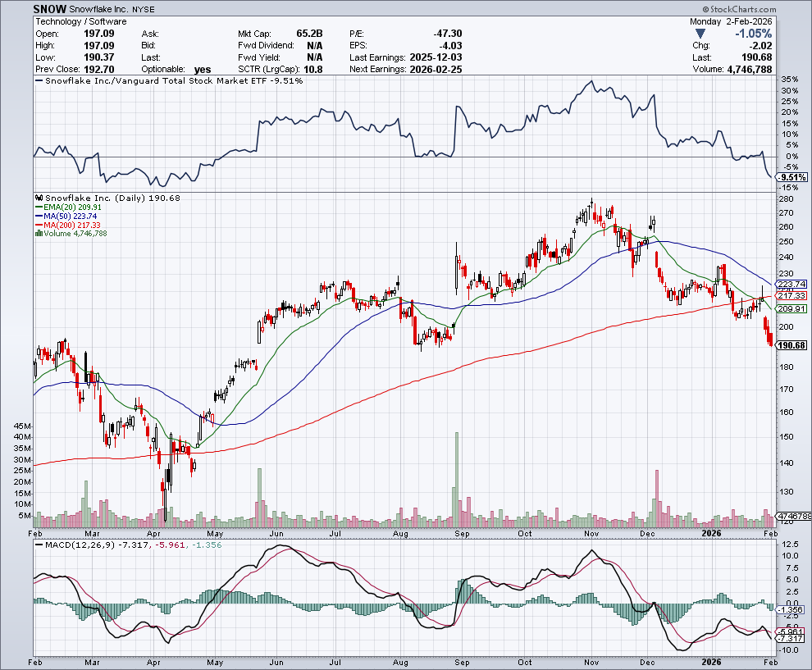Click the 223.74 price tag on the right axis

[x=791, y=285]
